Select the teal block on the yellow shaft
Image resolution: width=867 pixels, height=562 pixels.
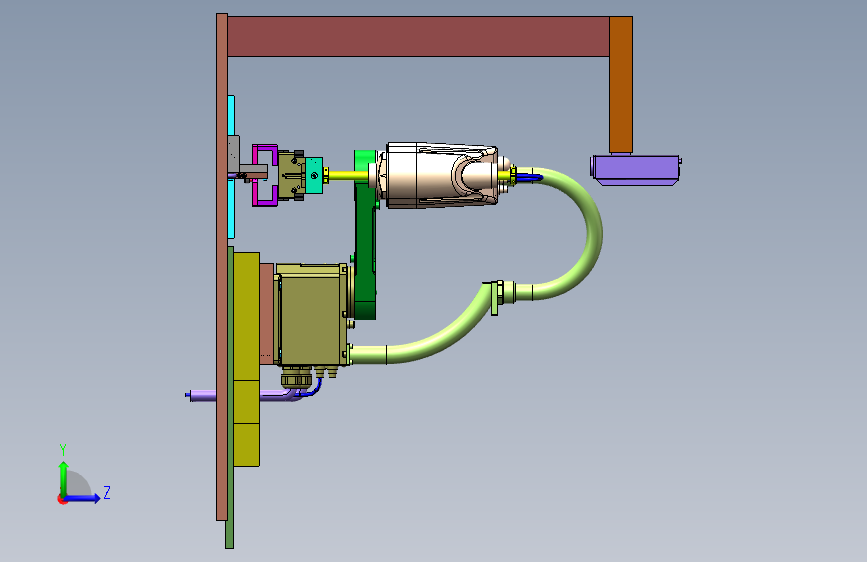(314, 176)
